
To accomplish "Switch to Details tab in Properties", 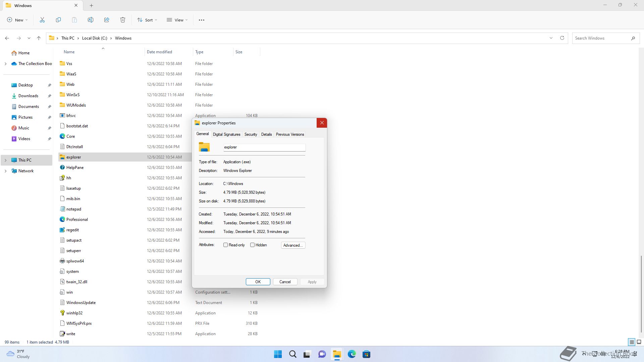I will click(266, 134).
